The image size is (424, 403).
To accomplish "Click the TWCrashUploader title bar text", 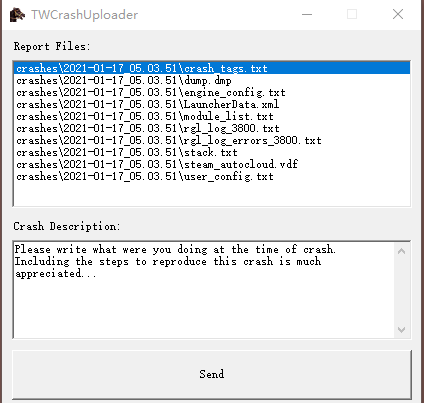I will (85, 15).
